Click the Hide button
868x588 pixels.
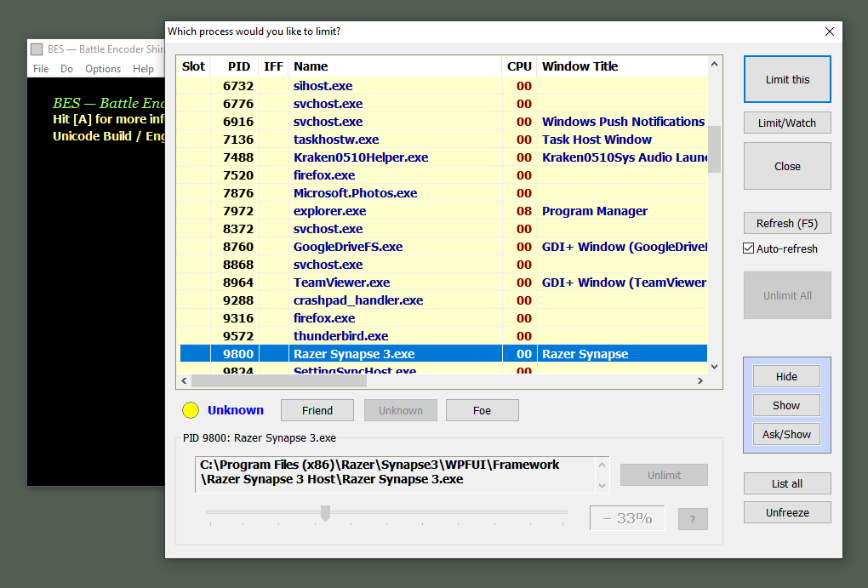click(x=786, y=376)
